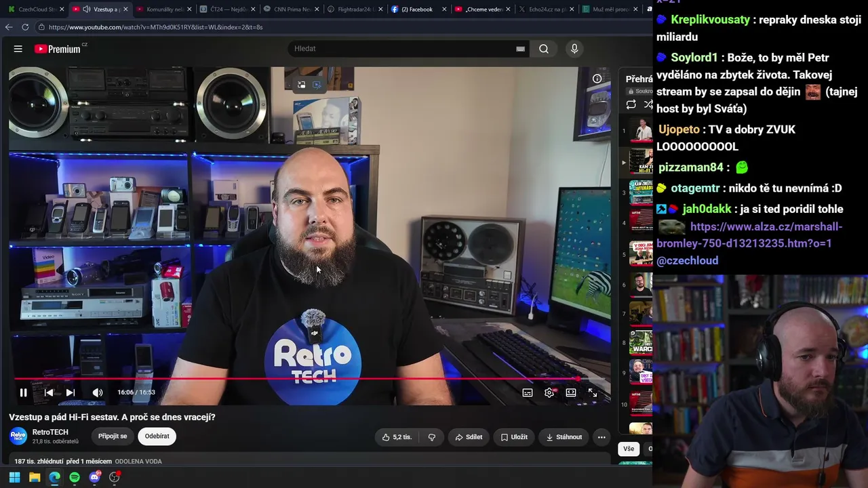Open the player settings gear
The width and height of the screenshot is (868, 488).
[x=549, y=392]
